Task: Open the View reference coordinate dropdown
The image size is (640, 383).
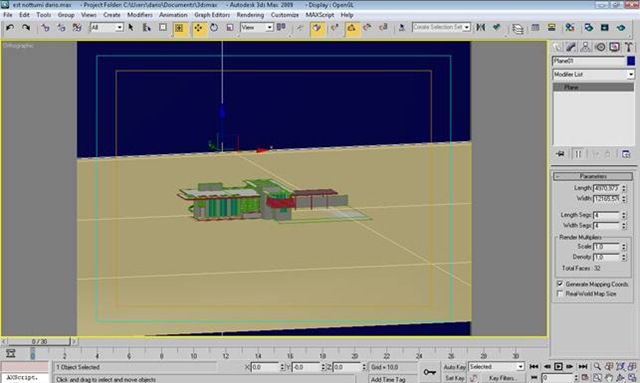Action: click(256, 27)
